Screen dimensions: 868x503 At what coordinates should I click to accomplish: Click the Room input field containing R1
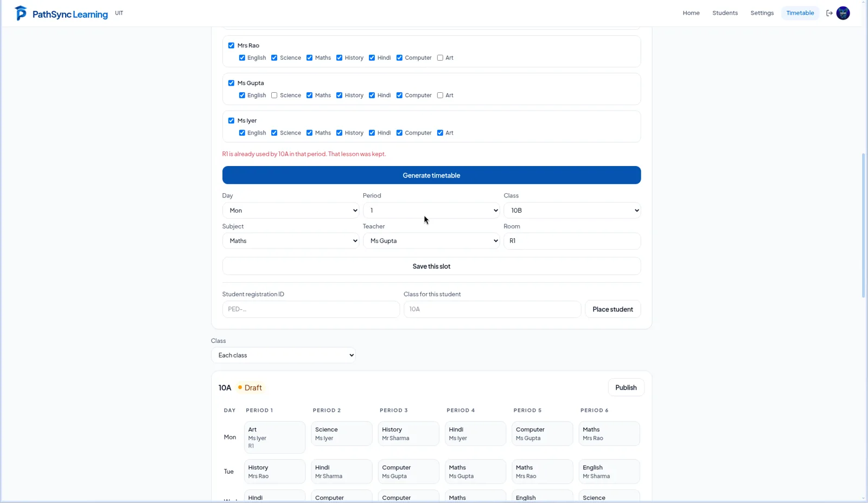[572, 241]
